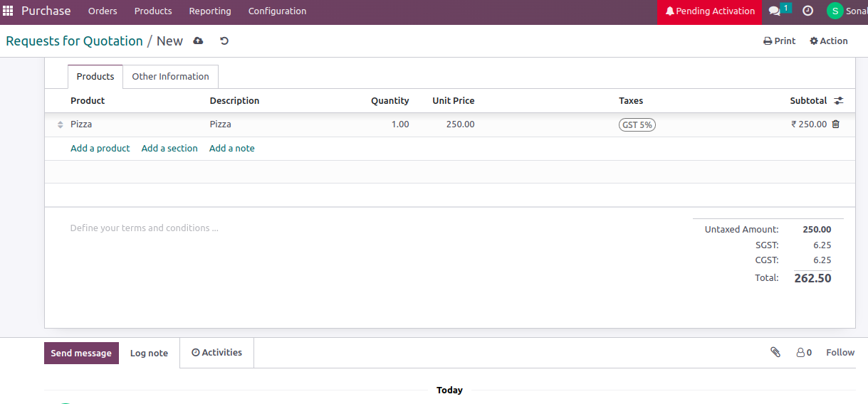
Task: Click the Add a product link
Action: 100,149
